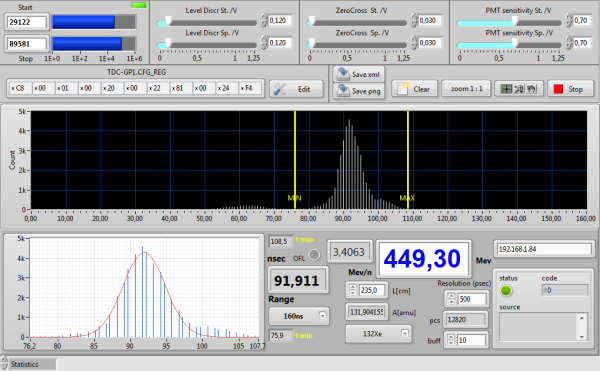Edit the buff field showing 10
The width and height of the screenshot is (600, 371).
[x=472, y=340]
